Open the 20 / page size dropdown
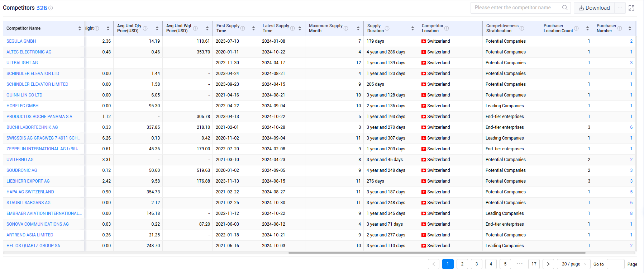Image resolution: width=644 pixels, height=273 pixels. (x=574, y=264)
